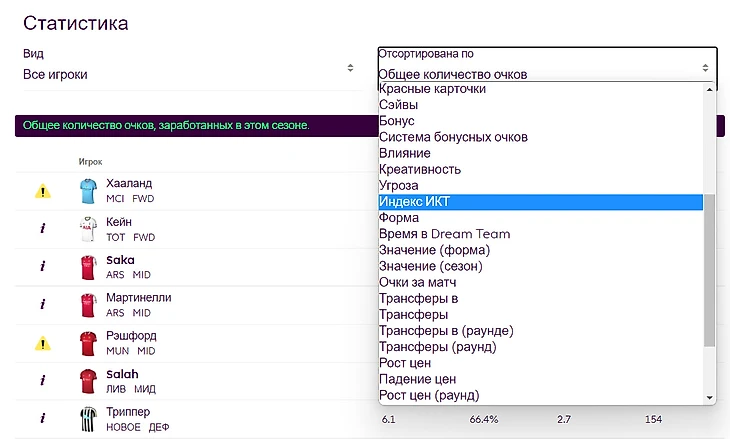Viewport: 730px width, 439px height.
Task: Expand the Отсортирована по sort dropdown
Action: (546, 68)
